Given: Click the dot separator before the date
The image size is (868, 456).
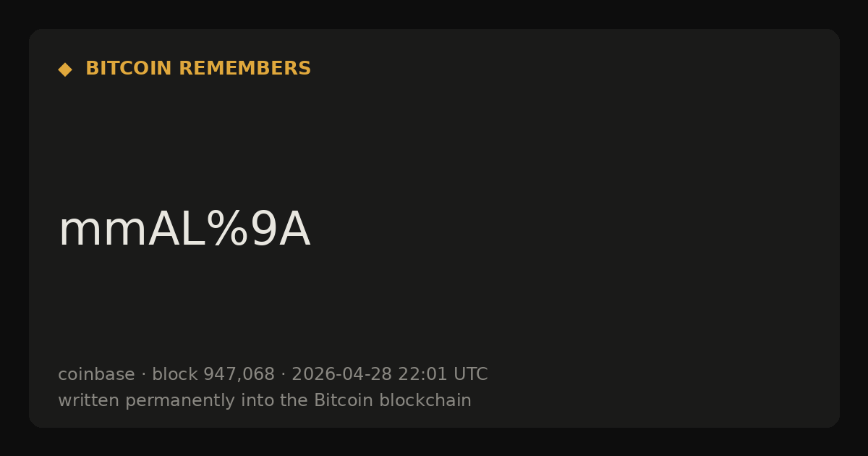Looking at the screenshot, I should [284, 375].
